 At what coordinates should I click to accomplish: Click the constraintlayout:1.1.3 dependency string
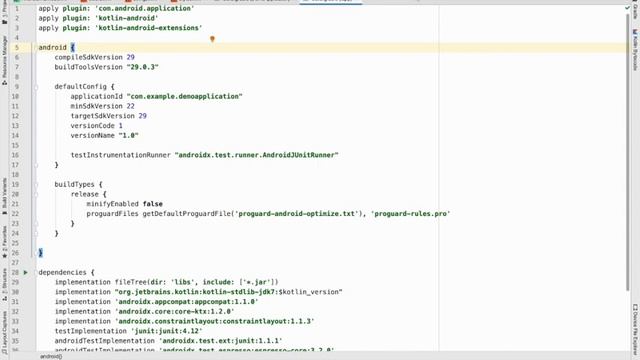click(215, 321)
